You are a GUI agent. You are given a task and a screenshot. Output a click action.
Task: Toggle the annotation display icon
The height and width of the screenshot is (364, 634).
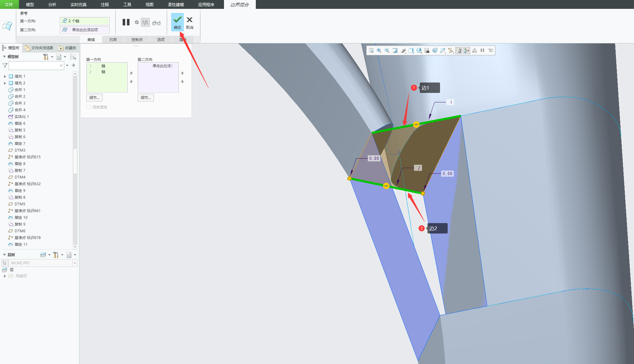[459, 50]
